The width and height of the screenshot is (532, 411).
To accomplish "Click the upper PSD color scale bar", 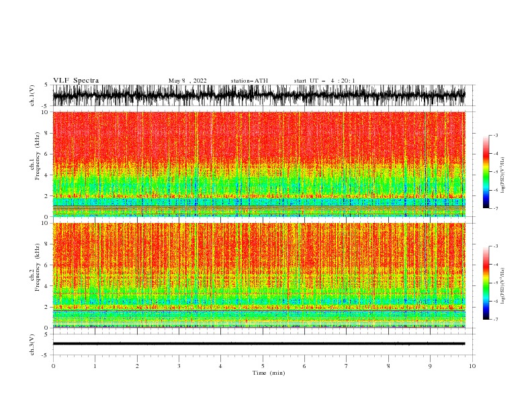I will click(486, 172).
